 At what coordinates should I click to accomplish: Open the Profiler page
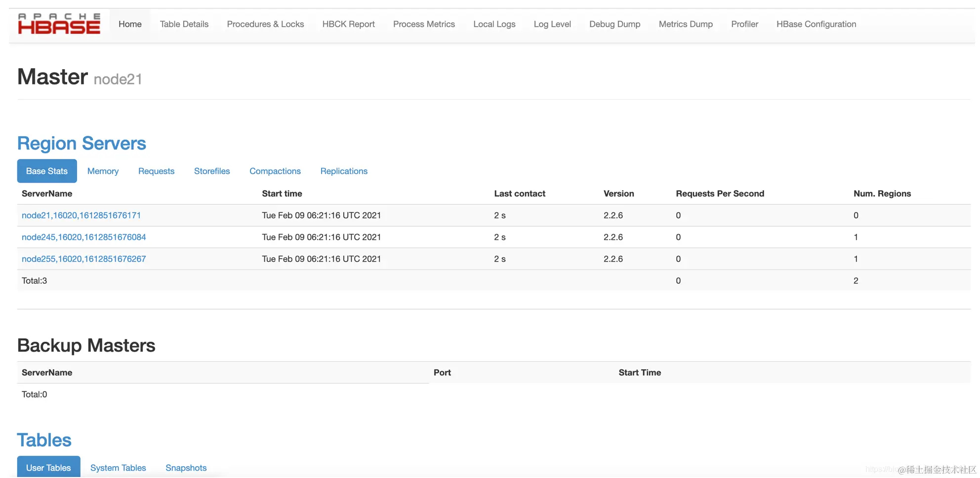tap(745, 24)
